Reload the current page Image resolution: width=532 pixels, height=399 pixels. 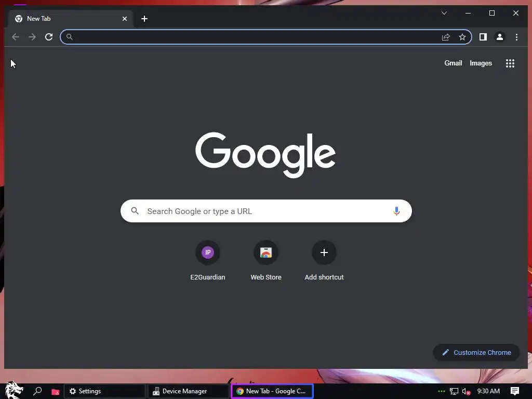49,37
